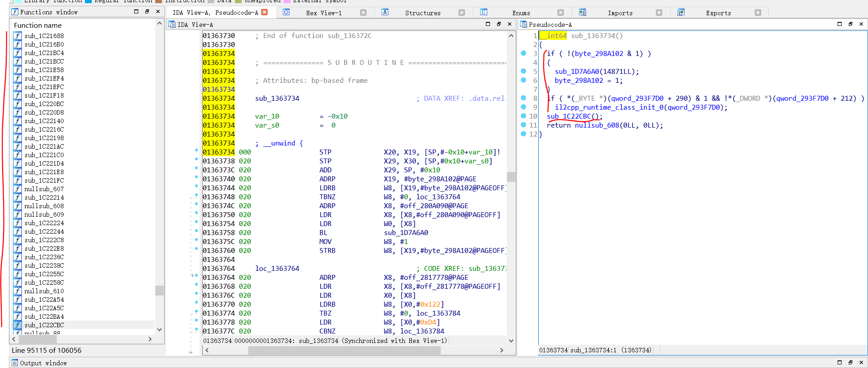Click the Enums tab icon

coord(484,13)
